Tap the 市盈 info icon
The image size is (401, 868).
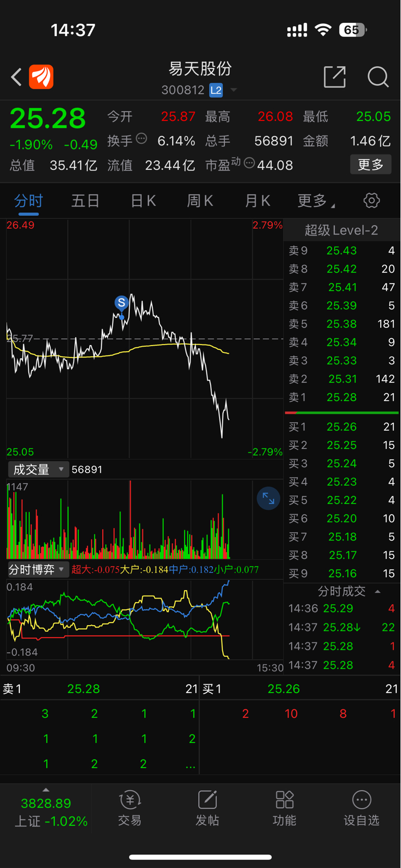[249, 163]
